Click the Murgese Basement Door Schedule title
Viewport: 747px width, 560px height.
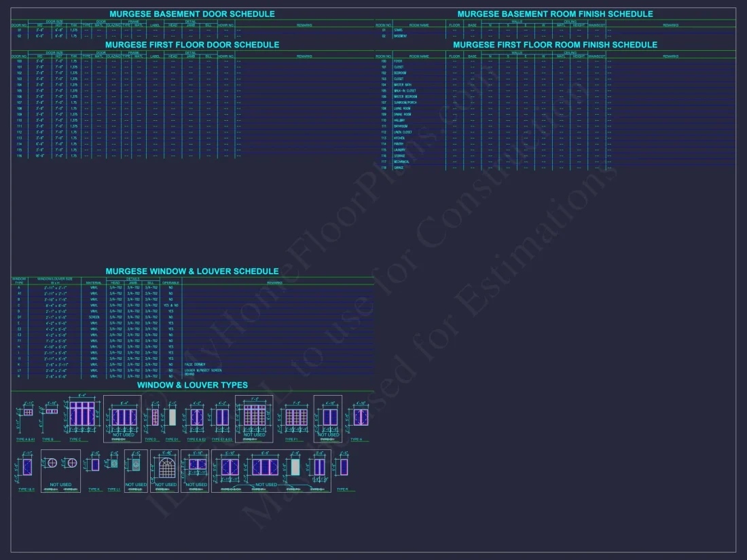[192, 14]
